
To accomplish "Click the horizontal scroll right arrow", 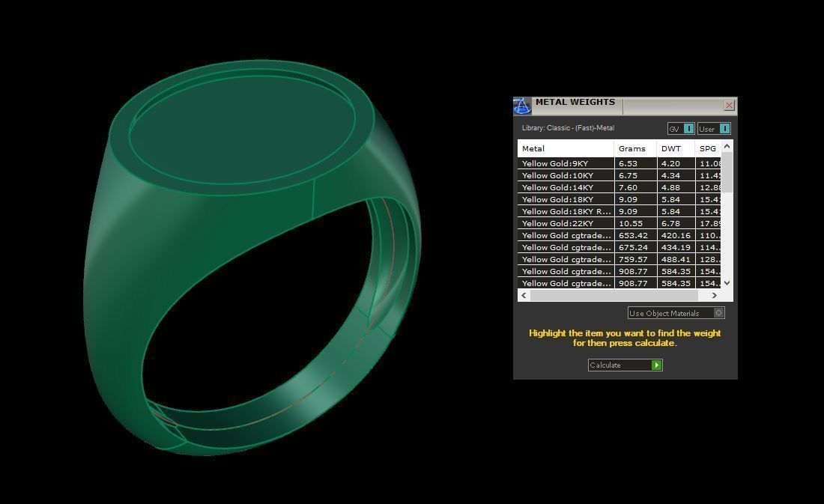I will [714, 295].
